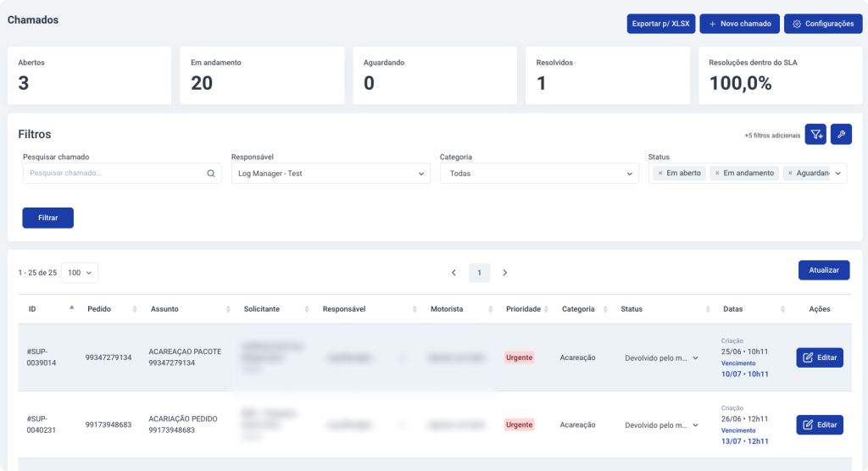Click order number 99173948683 in Pedido column
Image resolution: width=868 pixels, height=471 pixels.
(108, 425)
